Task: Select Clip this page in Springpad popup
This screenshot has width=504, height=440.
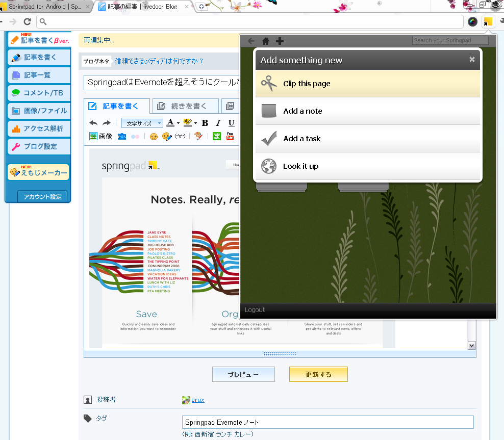Action: (x=368, y=84)
